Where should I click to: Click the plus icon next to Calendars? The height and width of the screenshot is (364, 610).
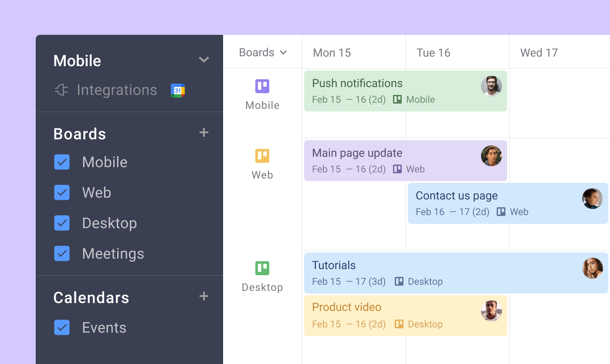pos(203,296)
